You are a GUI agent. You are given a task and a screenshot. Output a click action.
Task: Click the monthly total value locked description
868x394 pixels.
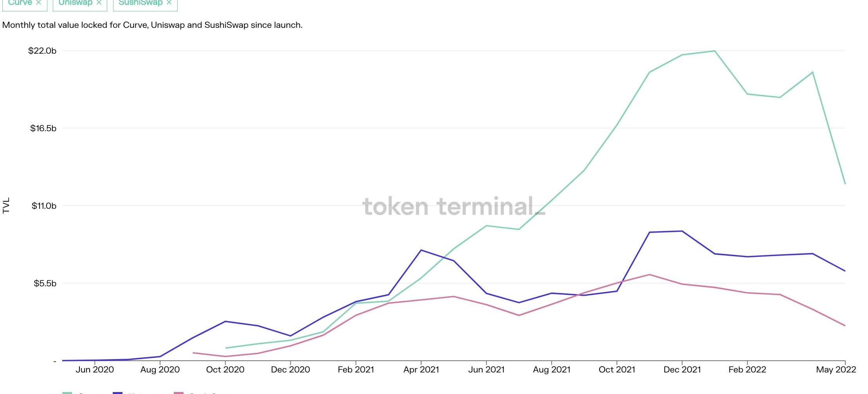tap(152, 25)
